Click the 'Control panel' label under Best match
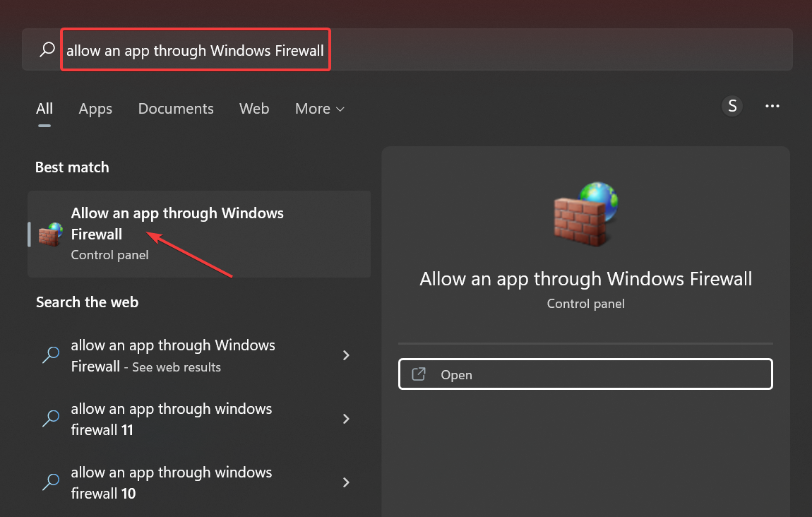Viewport: 812px width, 517px height. (x=109, y=255)
